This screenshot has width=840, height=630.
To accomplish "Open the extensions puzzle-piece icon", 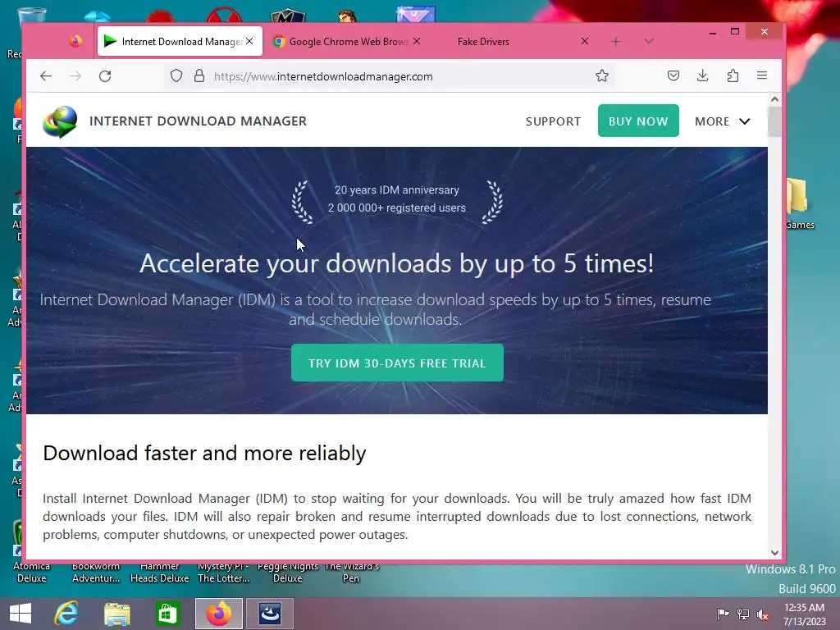I will click(733, 75).
